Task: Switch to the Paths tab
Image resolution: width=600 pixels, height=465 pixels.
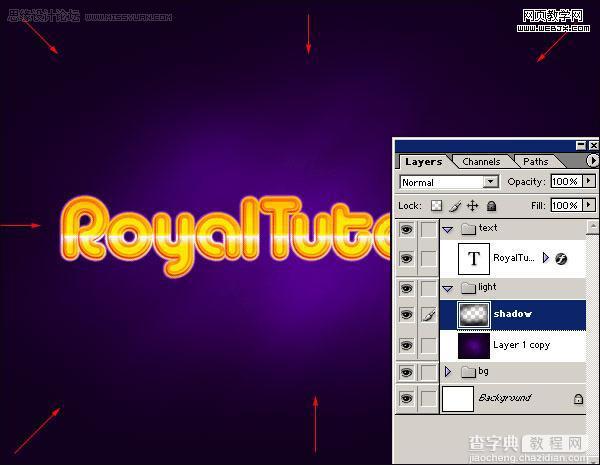Action: [536, 162]
